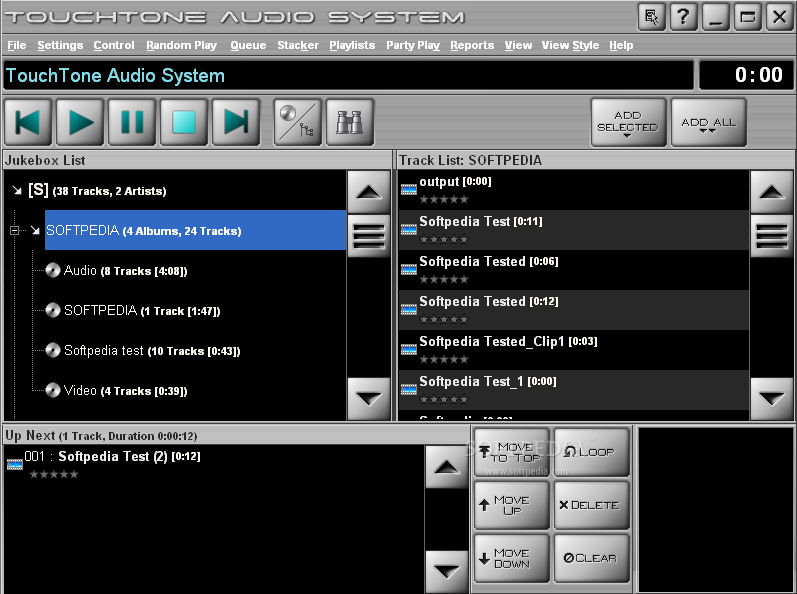Image resolution: width=797 pixels, height=594 pixels.
Task: Select the SOFTPEDIA 1 Track album disc icon
Action: tap(53, 310)
